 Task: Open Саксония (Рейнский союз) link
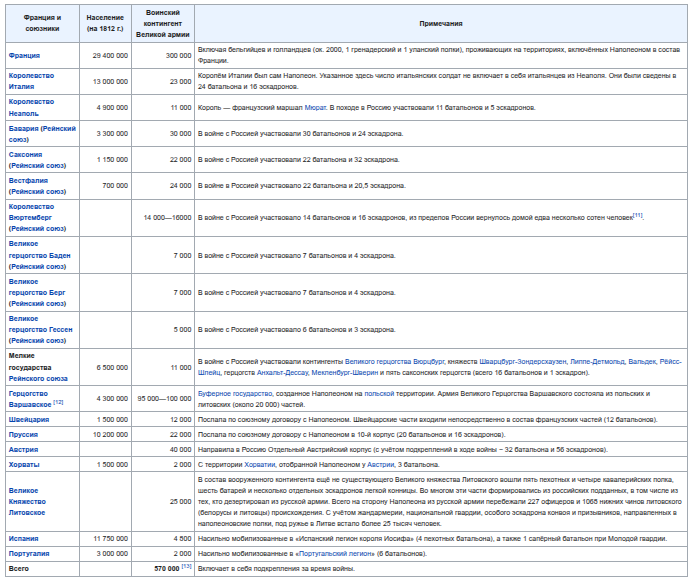point(37,160)
